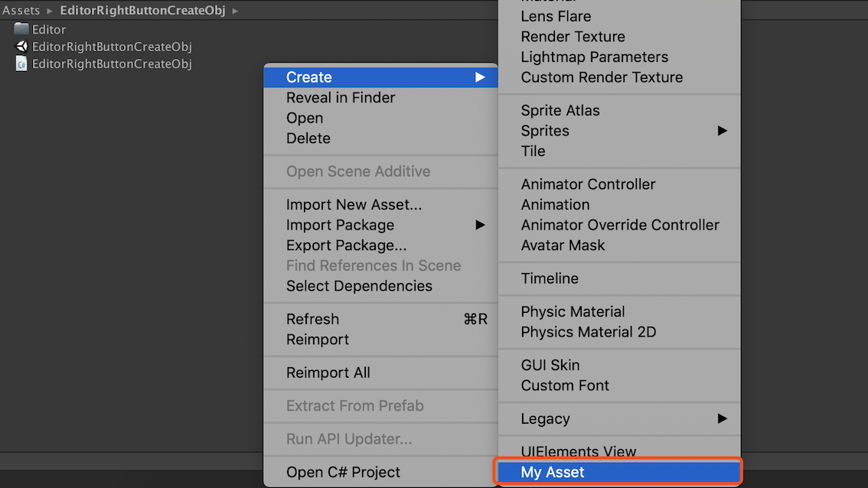Click the Editor folder icon
The image size is (868, 488).
point(21,29)
